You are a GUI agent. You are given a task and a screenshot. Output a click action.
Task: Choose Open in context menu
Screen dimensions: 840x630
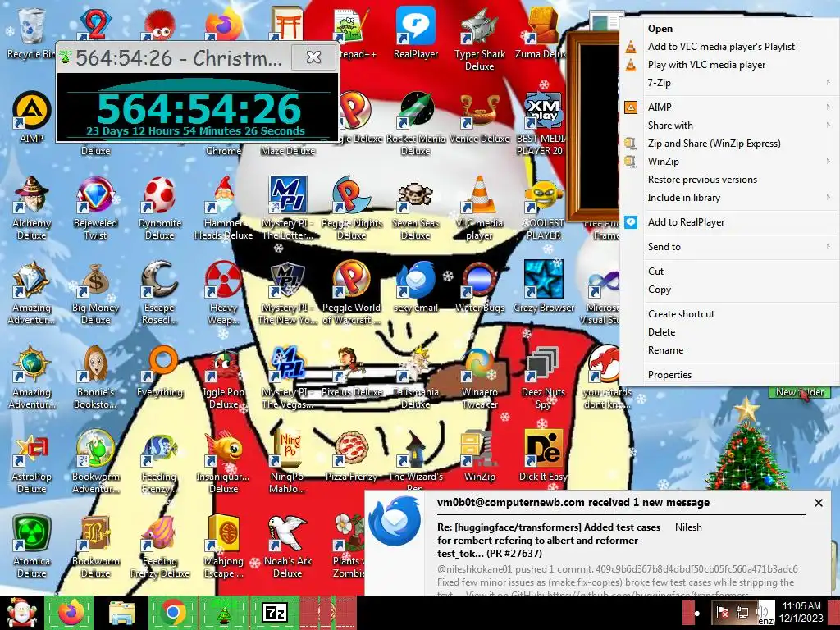pos(729,29)
